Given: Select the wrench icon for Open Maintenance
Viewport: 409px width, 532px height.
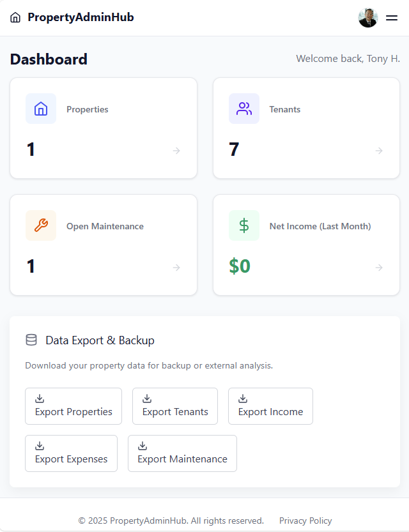Looking at the screenshot, I should pyautogui.click(x=40, y=225).
